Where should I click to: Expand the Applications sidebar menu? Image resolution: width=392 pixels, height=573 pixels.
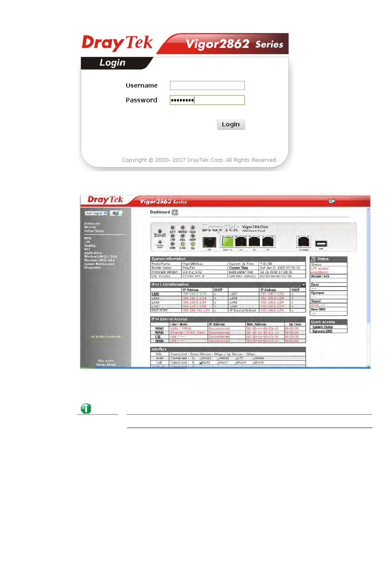tap(93, 253)
